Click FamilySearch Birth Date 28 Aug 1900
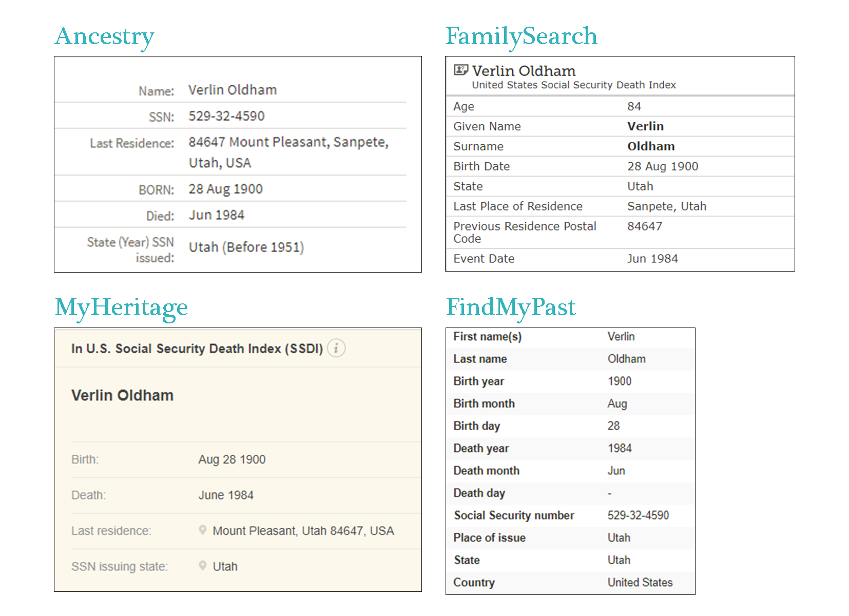This screenshot has width=849, height=616. tap(663, 166)
